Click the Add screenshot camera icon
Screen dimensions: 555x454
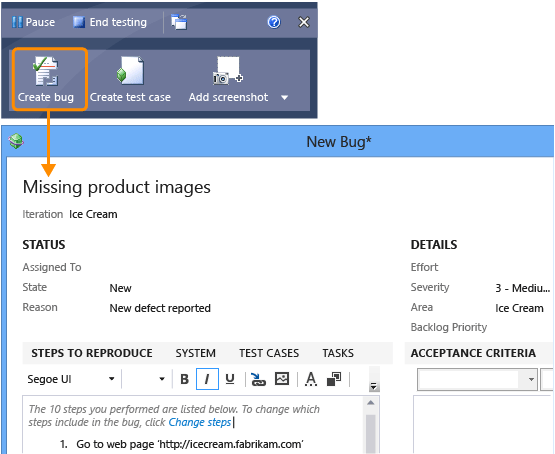click(x=228, y=71)
